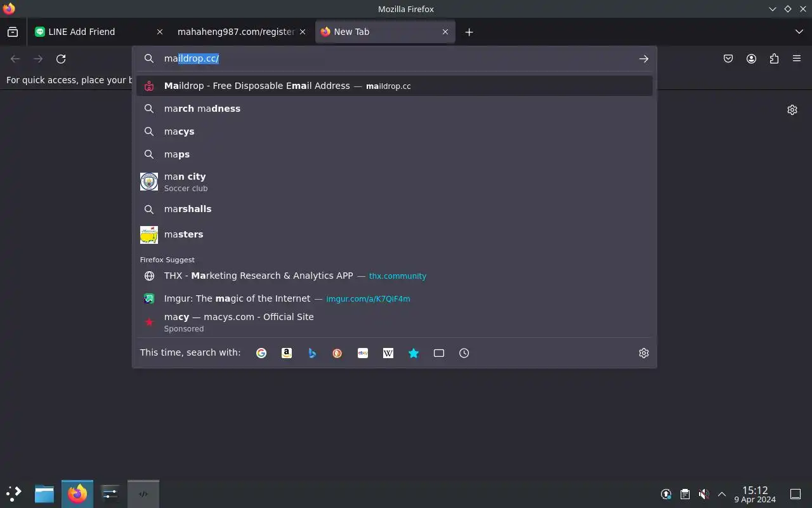Choose the "masters" search suggestion
The width and height of the screenshot is (812, 508).
[x=395, y=234]
